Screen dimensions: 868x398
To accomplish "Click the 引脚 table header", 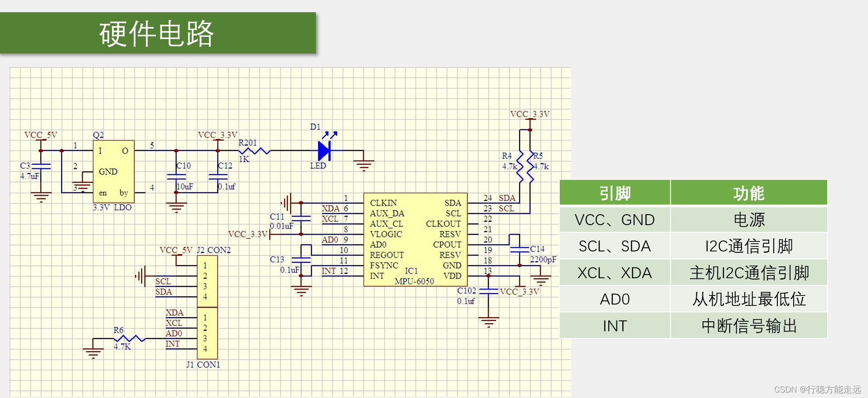I will coord(615,193).
